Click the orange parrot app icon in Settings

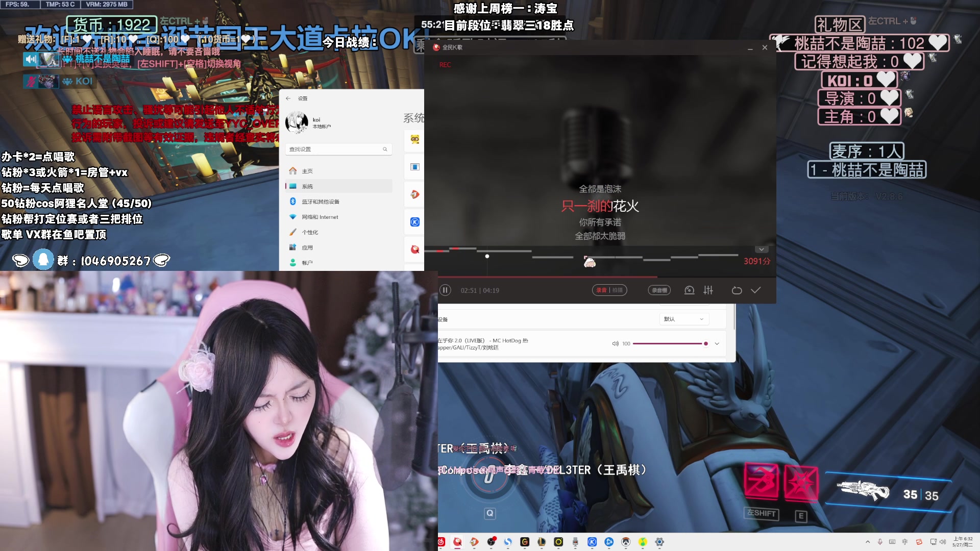415,194
